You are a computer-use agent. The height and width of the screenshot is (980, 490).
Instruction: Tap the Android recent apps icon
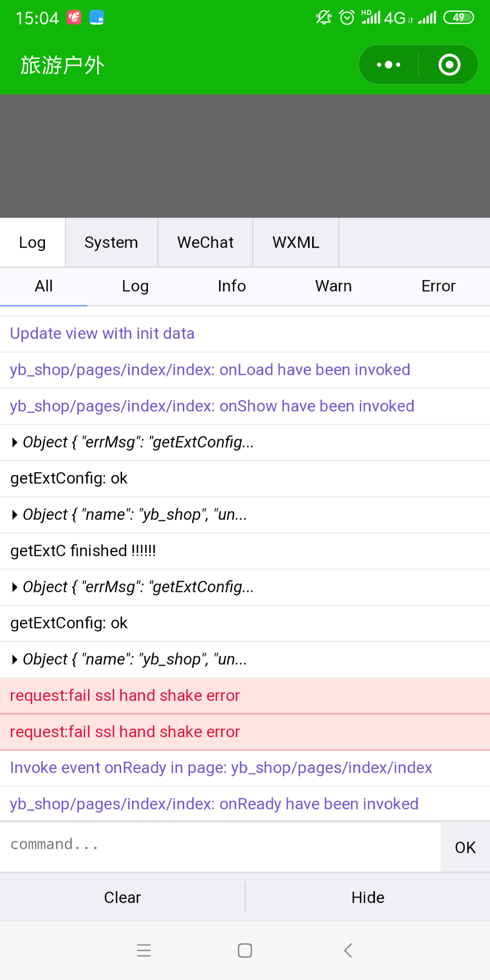click(x=144, y=950)
